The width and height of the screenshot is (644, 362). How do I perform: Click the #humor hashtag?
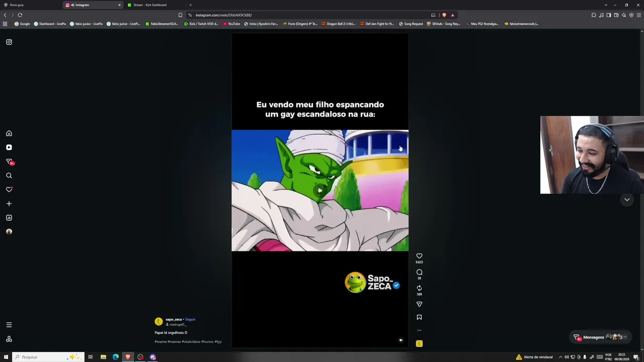pos(207,342)
